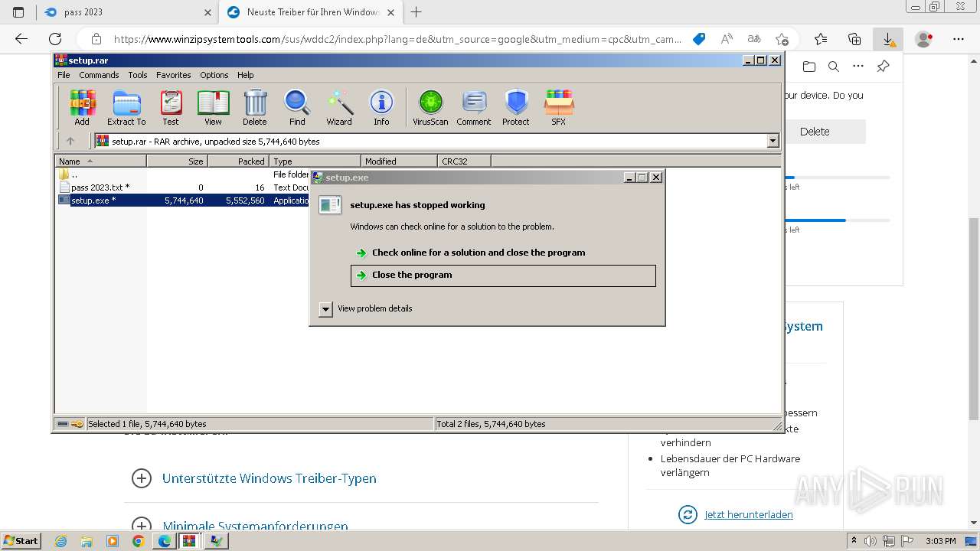Screen dimensions: 980x551
Task: Open the Wizard wand icon
Action: [x=339, y=108]
